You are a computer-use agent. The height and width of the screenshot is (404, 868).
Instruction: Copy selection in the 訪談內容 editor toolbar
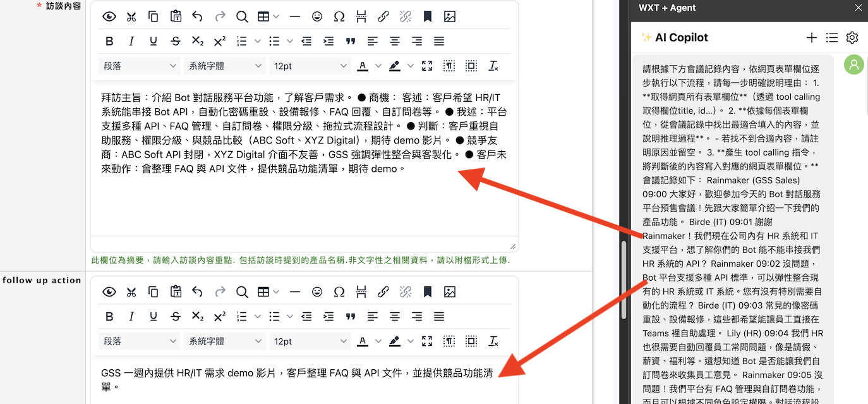[154, 17]
